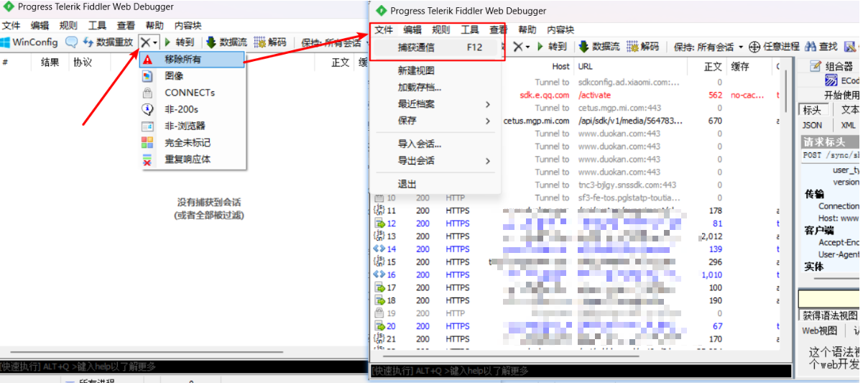Open 帮助 menu in the right window
The image size is (868, 383).
click(527, 29)
